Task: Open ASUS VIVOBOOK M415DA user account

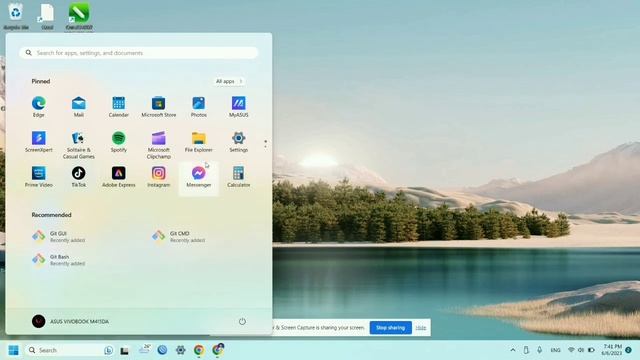Action: (70, 321)
